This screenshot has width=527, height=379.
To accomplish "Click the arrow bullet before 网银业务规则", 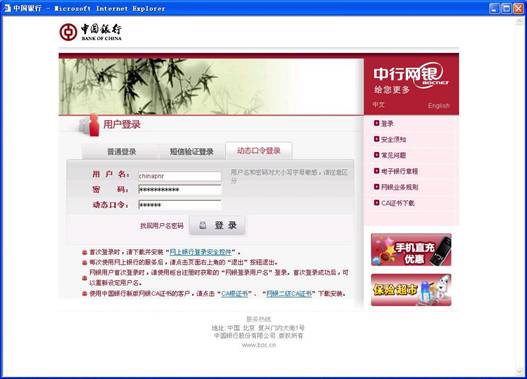I will point(376,186).
